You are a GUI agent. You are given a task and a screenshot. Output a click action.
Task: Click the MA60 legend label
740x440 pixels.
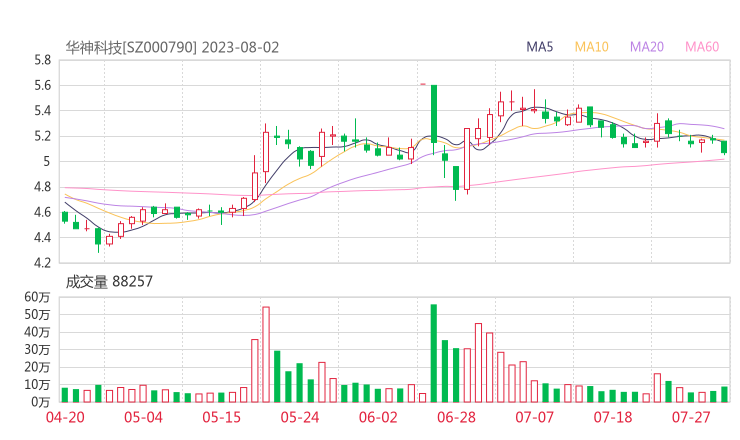pos(702,47)
